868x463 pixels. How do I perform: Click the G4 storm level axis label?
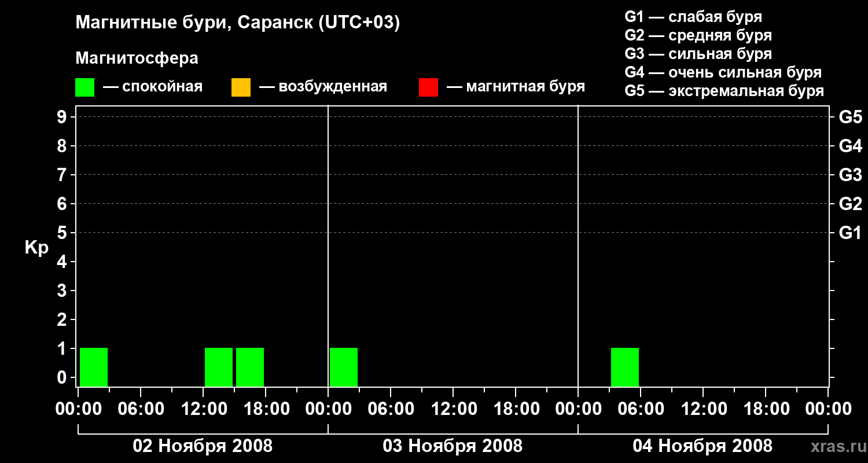click(851, 146)
